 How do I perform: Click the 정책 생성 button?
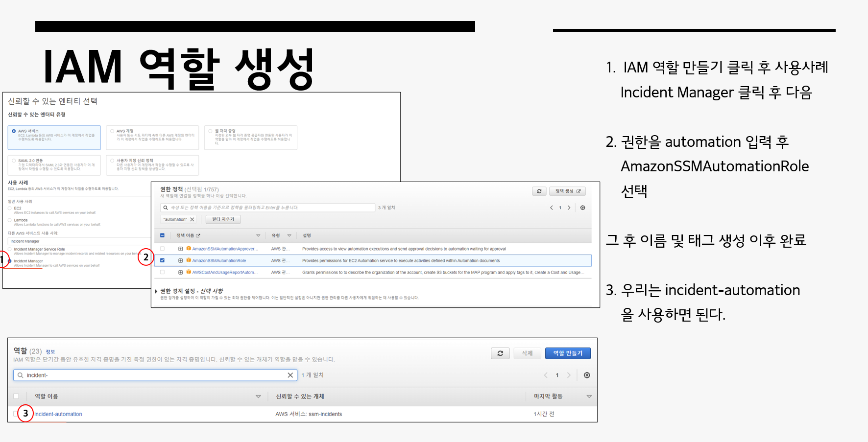567,191
